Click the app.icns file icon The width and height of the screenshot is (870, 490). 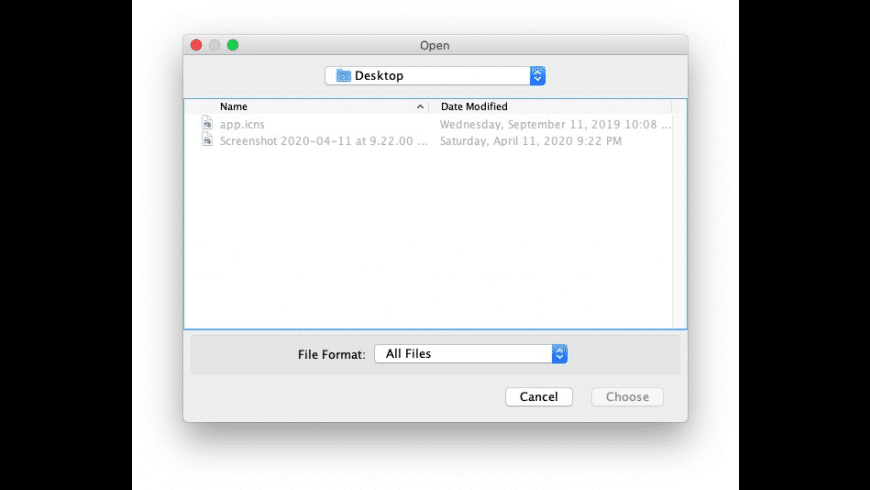click(207, 123)
